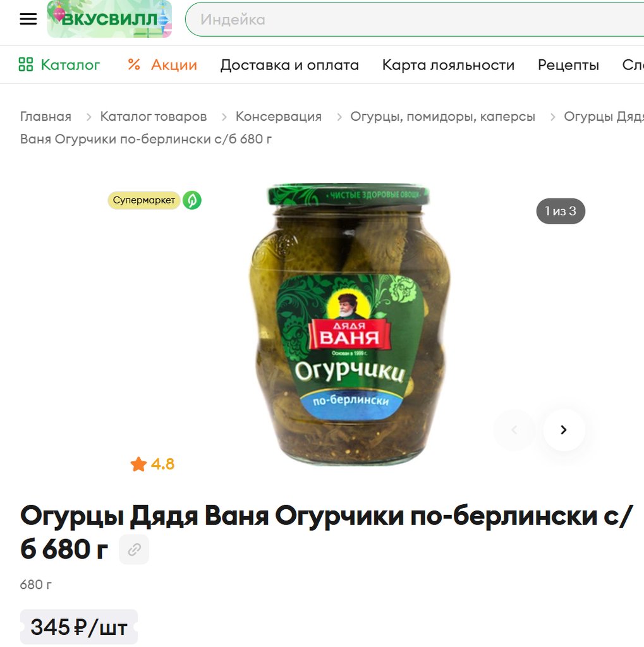Go to previous product photo arrow

(514, 430)
